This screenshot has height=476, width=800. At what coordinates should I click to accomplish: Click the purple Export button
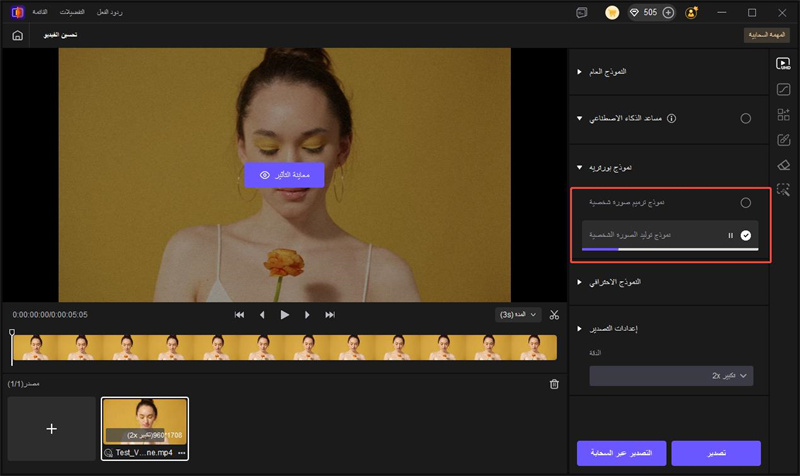coord(716,452)
